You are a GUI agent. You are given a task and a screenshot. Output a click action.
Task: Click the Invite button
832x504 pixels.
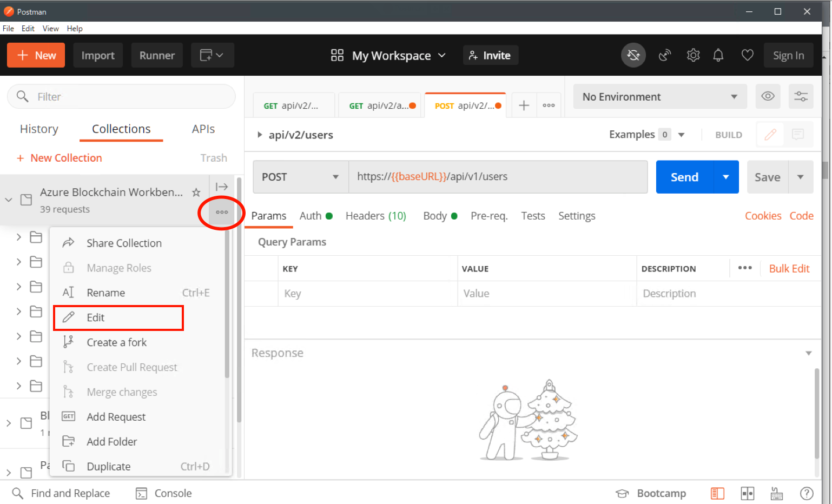tap(490, 55)
